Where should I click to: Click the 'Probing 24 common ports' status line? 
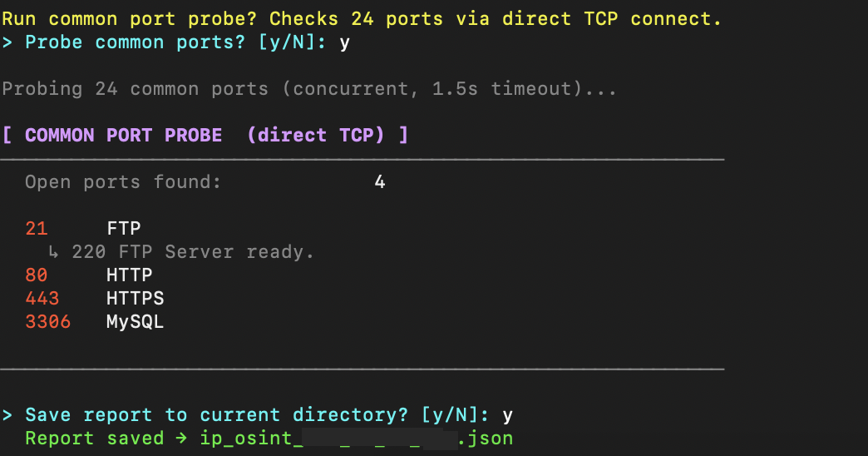(309, 88)
